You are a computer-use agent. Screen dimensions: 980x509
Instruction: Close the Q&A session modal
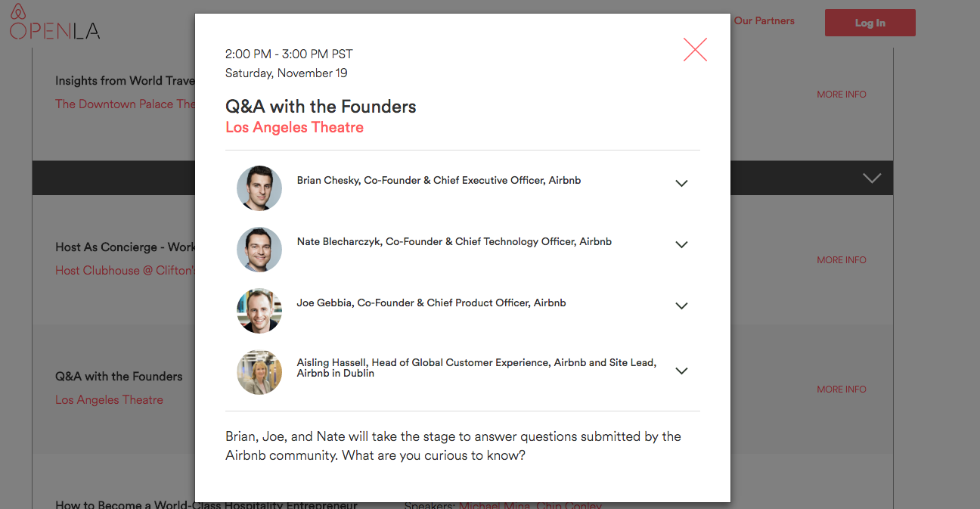tap(695, 50)
